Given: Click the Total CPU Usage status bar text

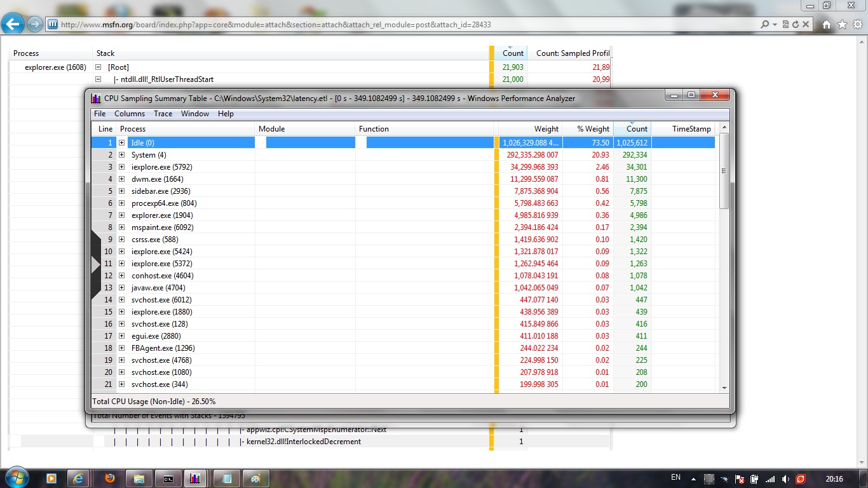Looking at the screenshot, I should (x=154, y=402).
